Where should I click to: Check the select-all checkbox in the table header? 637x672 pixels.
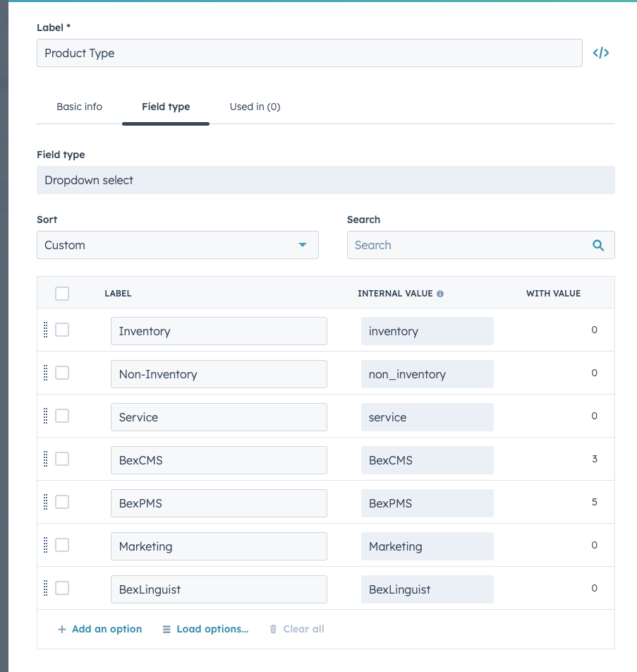click(61, 293)
